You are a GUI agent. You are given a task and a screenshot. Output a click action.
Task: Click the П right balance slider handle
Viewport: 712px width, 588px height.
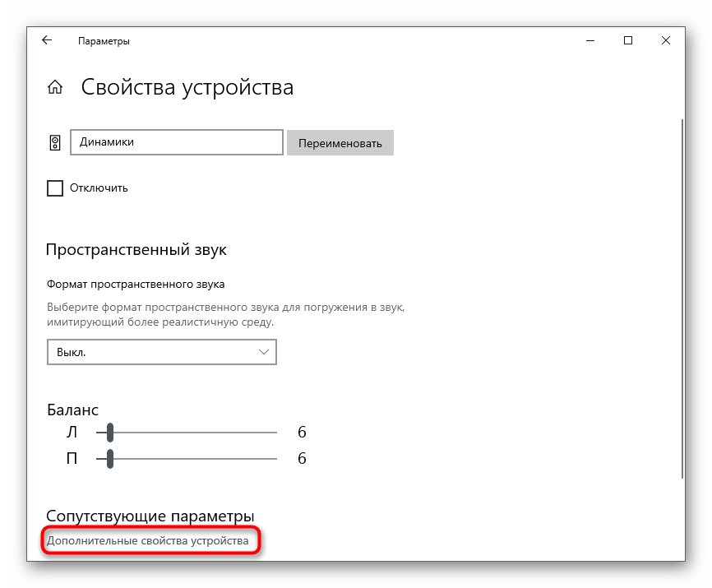coord(109,458)
